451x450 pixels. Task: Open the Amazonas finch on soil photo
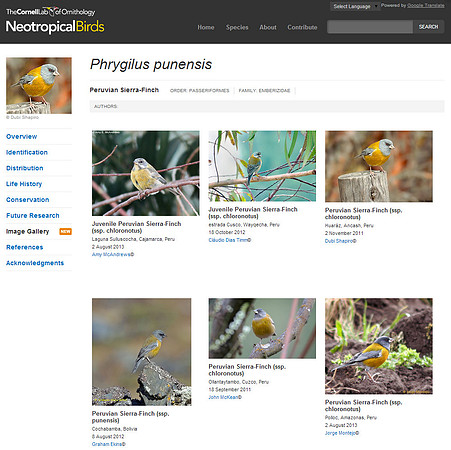click(x=379, y=346)
